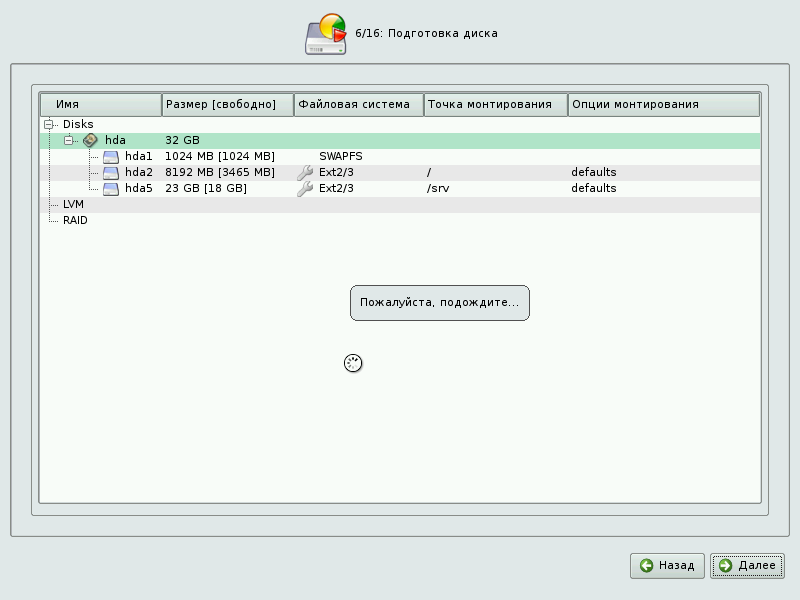Click the hda5 partition icon
The height and width of the screenshot is (600, 800).
pos(110,188)
